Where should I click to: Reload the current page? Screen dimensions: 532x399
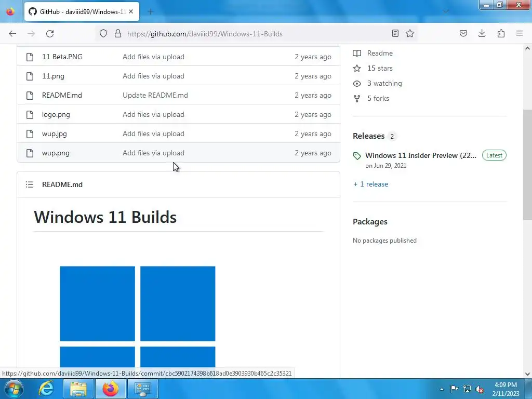pos(50,34)
